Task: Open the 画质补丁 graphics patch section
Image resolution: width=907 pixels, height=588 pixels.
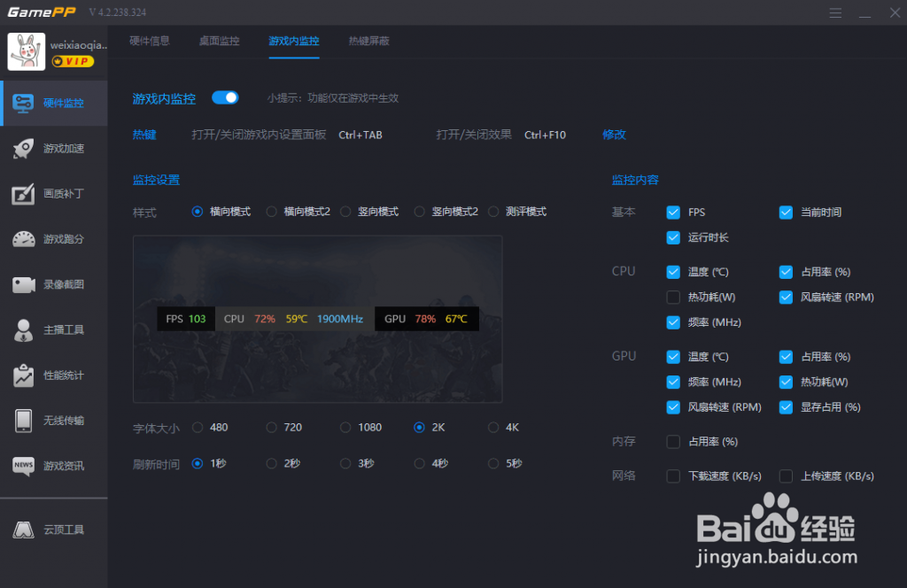Action: (53, 193)
